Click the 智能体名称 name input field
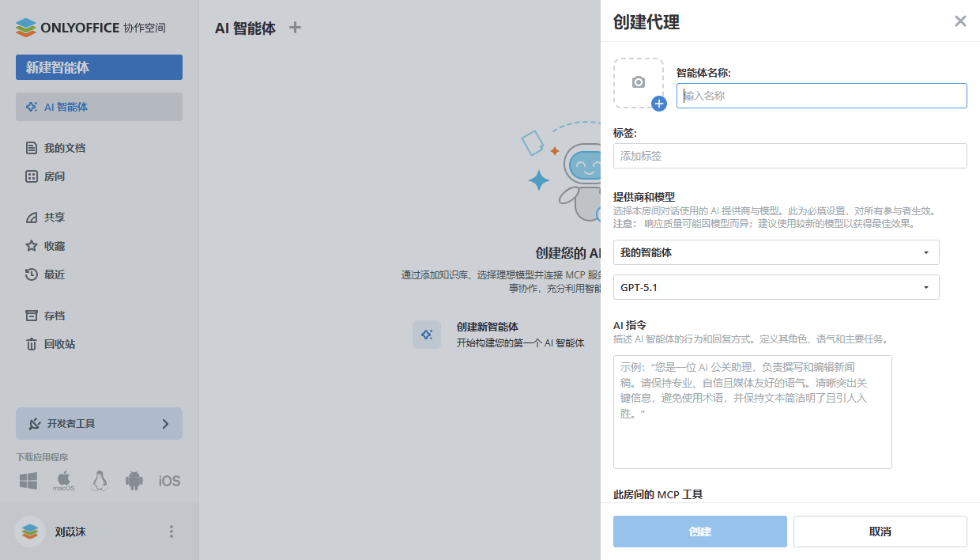Image resolution: width=980 pixels, height=560 pixels. point(821,96)
